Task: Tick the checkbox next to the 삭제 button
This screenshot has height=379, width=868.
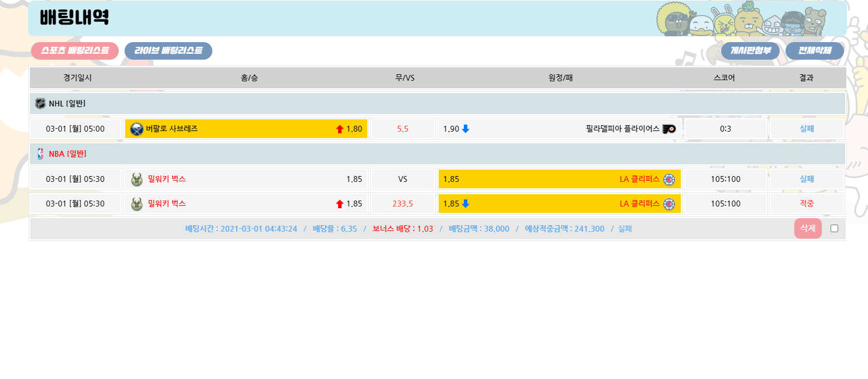Action: click(x=834, y=229)
